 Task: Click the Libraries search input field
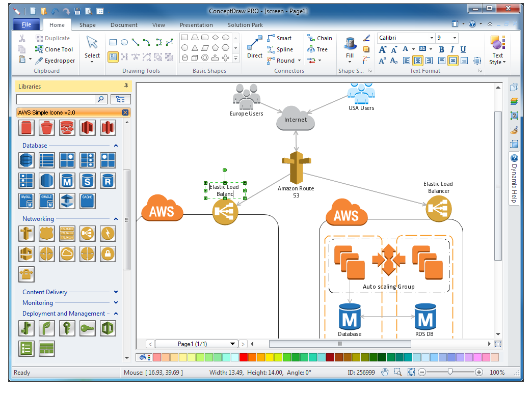56,99
